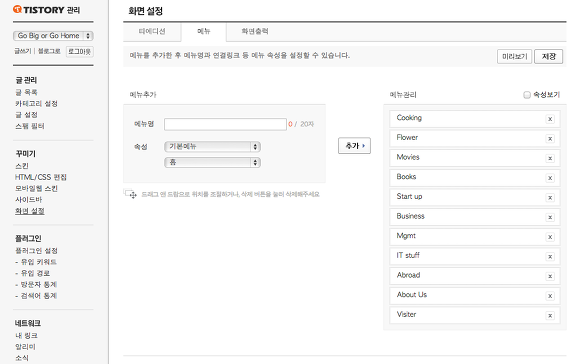Viewport: 580px width, 364px height.
Task: Delete the Abroad menu item
Action: point(550,276)
